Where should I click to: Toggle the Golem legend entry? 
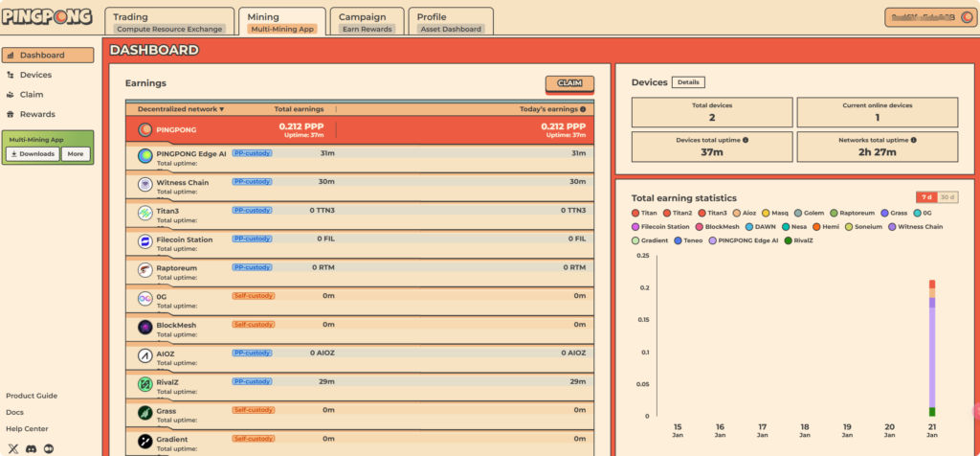click(x=809, y=214)
